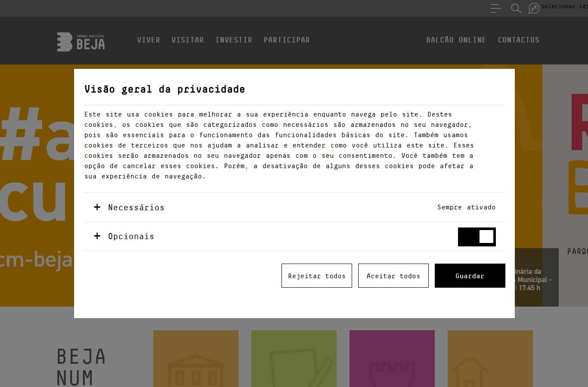588x387 pixels.
Task: Expand the Necessários section plus icon
Action: pyautogui.click(x=97, y=207)
